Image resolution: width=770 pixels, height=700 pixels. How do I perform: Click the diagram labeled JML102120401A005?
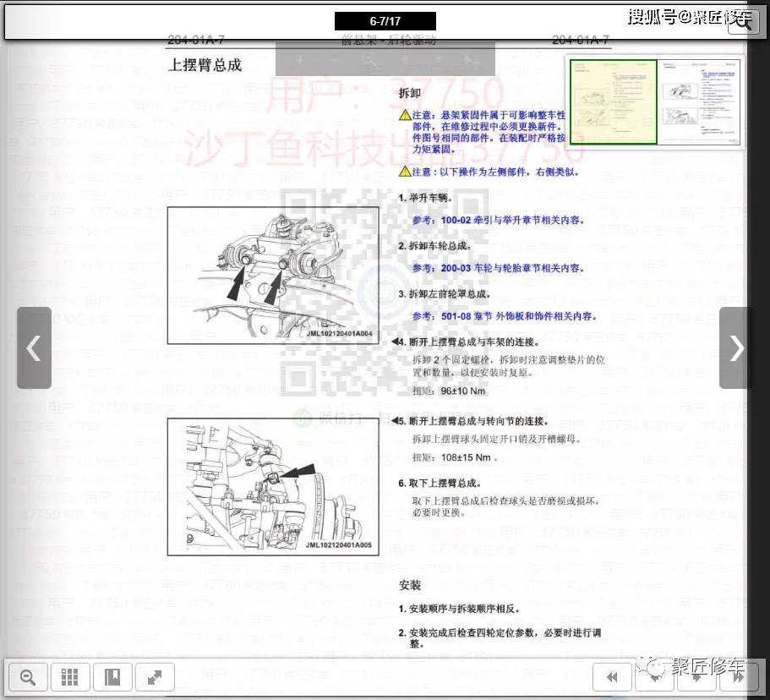click(x=272, y=486)
